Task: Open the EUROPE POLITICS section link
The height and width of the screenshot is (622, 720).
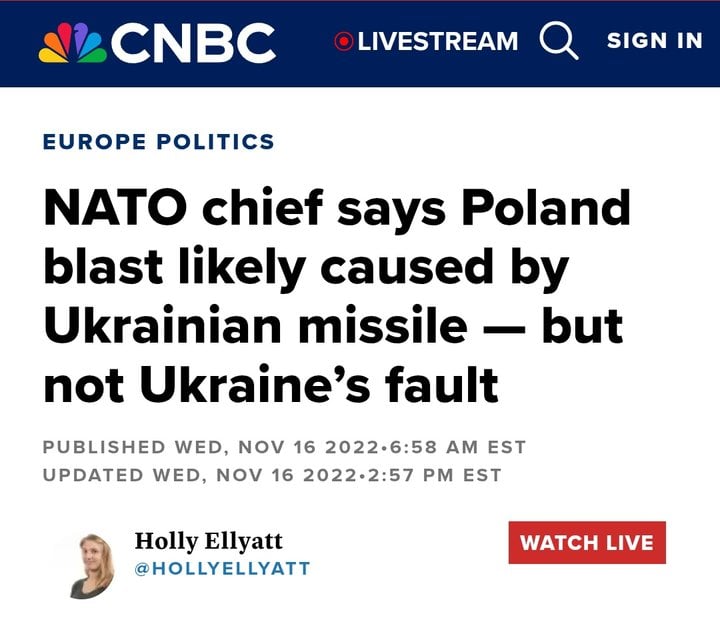Action: pyautogui.click(x=158, y=141)
